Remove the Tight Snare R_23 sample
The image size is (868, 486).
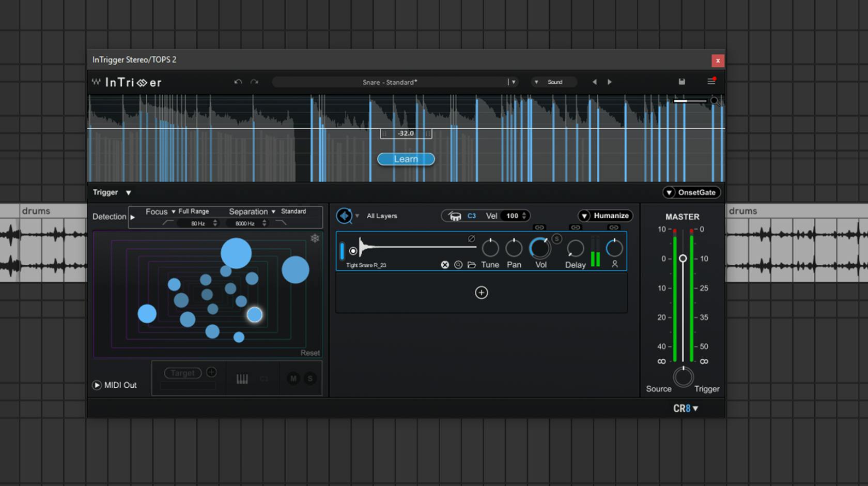click(x=445, y=265)
